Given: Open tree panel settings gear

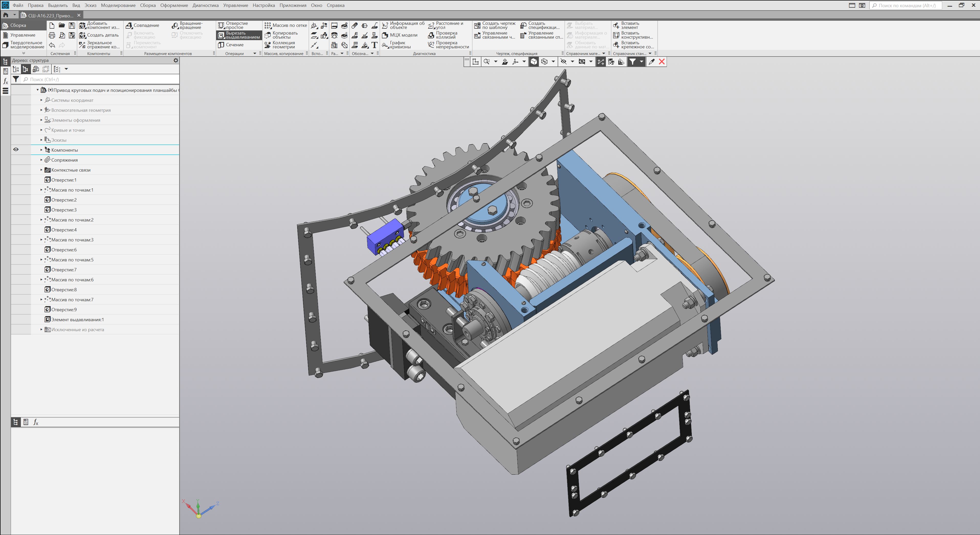Looking at the screenshot, I should pos(176,60).
